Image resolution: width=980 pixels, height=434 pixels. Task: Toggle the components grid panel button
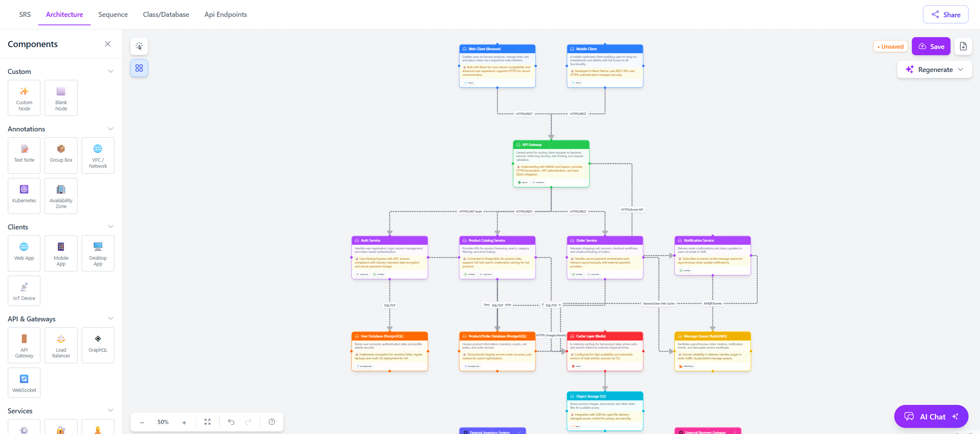pos(139,68)
